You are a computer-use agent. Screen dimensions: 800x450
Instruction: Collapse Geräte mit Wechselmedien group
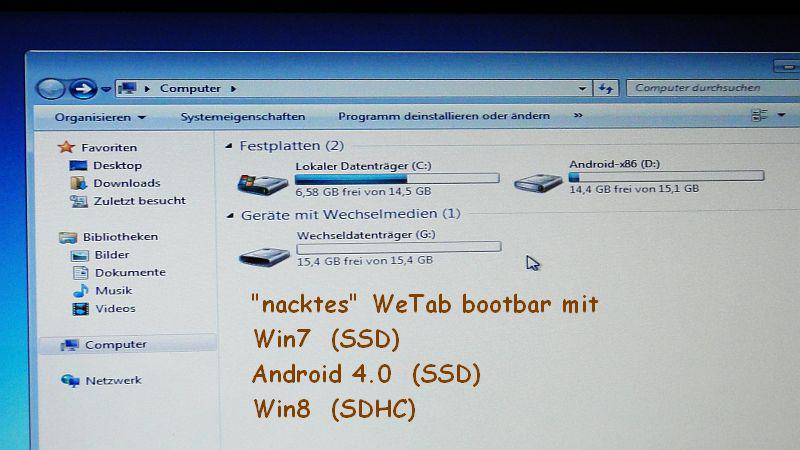pyautogui.click(x=230, y=215)
